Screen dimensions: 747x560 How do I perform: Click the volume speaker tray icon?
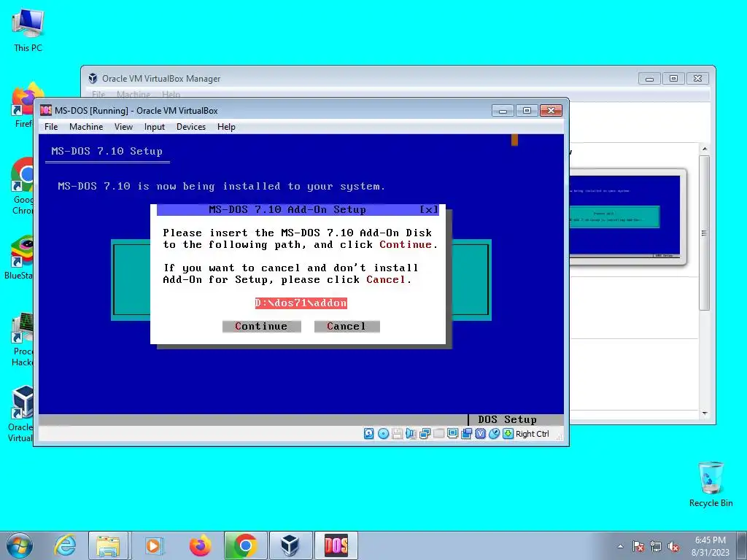click(x=673, y=546)
